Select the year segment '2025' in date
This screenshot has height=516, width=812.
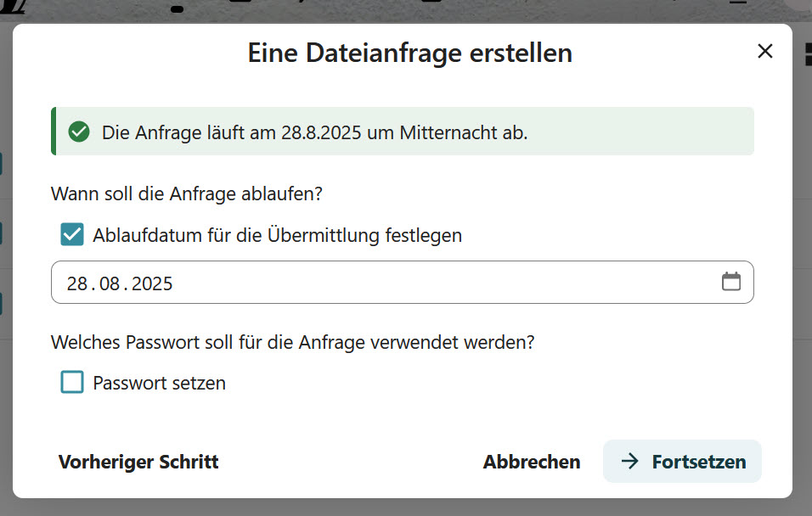point(153,283)
